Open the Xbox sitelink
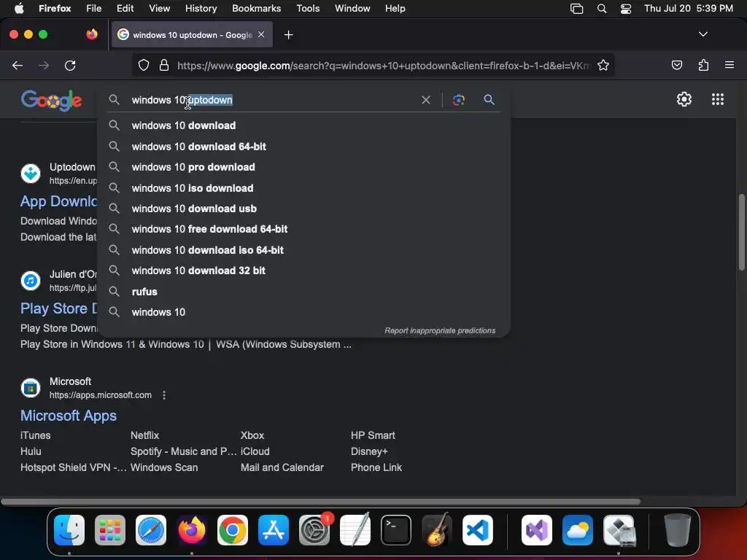The image size is (747, 560). point(252,435)
